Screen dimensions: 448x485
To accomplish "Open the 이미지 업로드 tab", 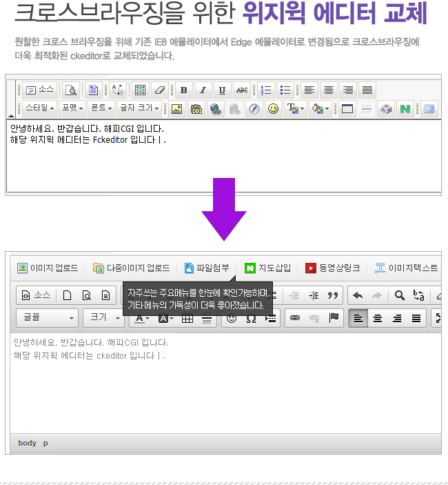I will pos(48,268).
